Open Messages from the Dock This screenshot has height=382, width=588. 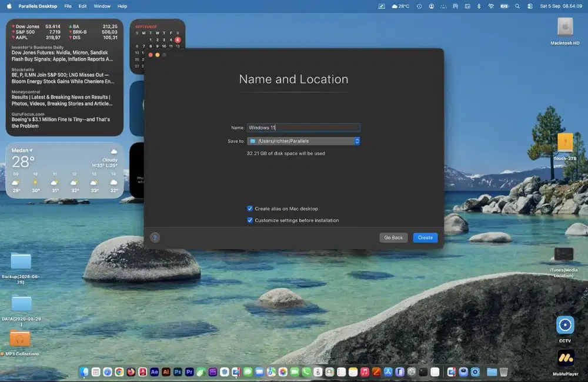tap(248, 372)
